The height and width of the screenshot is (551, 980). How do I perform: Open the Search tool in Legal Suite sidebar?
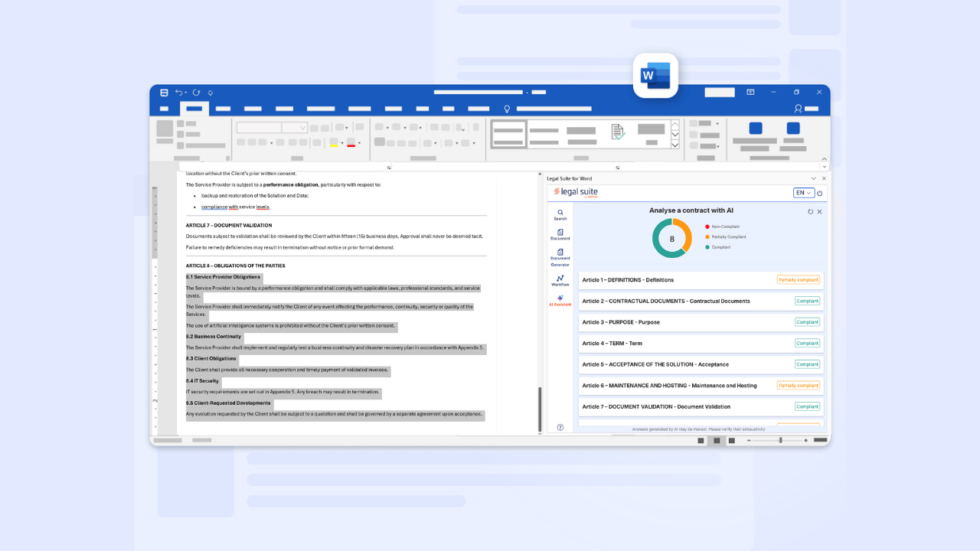560,214
